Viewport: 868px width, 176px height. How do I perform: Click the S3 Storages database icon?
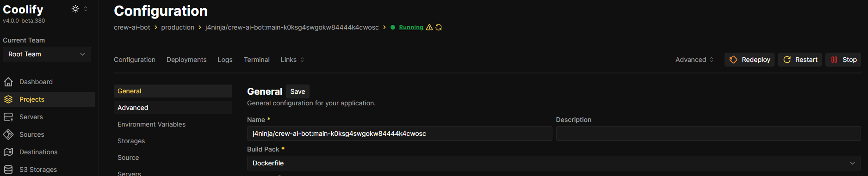pos(8,170)
